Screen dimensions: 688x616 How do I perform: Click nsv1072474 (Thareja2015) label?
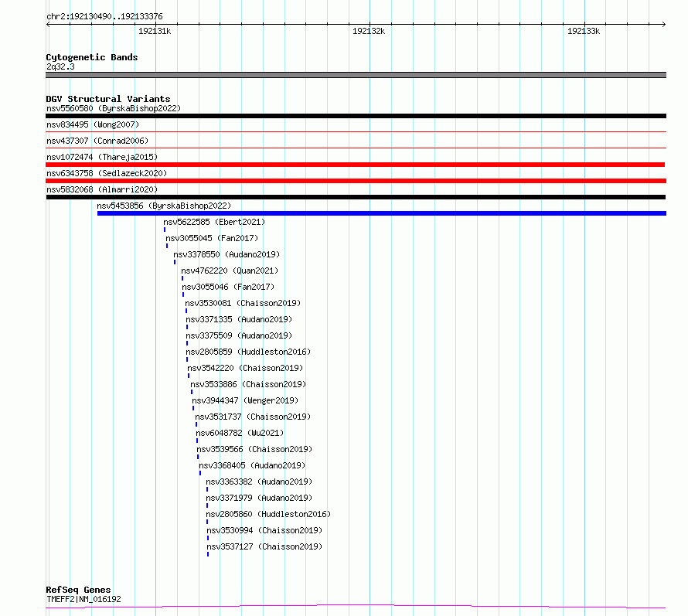102,157
